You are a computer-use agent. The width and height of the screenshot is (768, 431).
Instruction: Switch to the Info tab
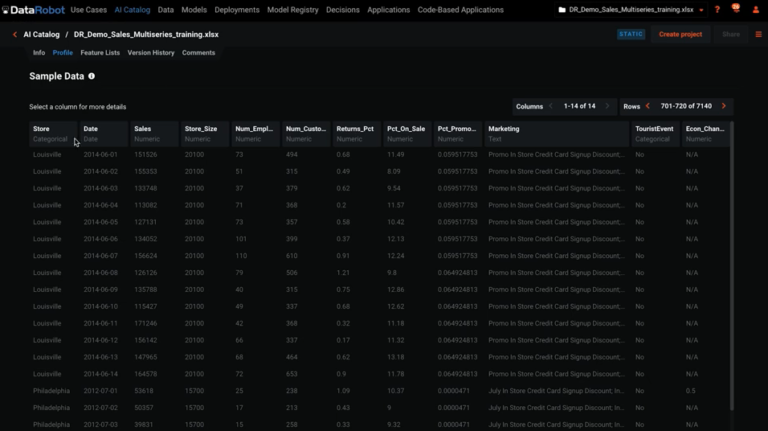pos(39,53)
